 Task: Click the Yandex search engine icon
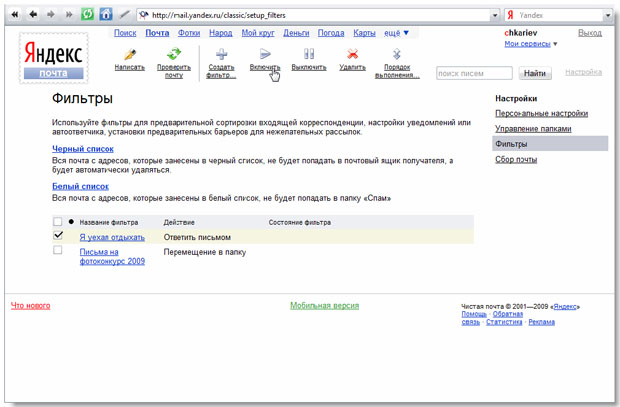(510, 15)
